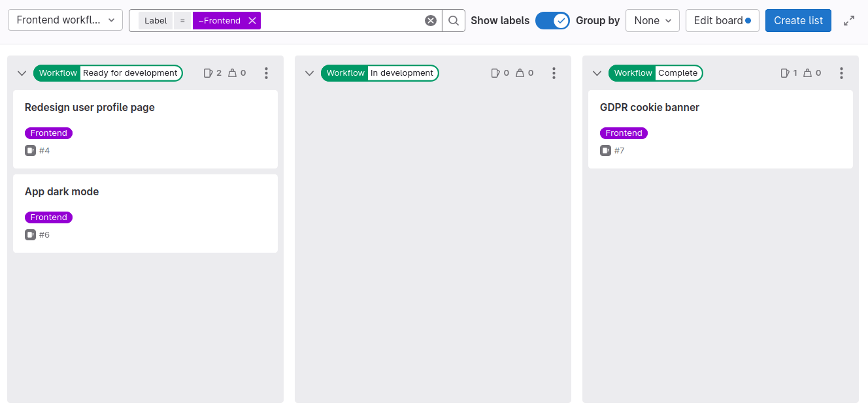This screenshot has width=868, height=414.
Task: Toggle off the Show labels switch
Action: (552, 20)
